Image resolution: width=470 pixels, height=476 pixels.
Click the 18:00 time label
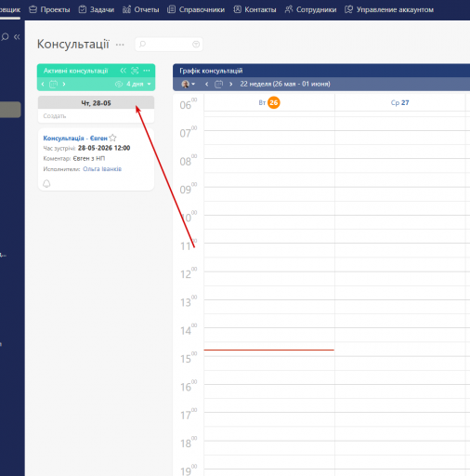(x=189, y=443)
